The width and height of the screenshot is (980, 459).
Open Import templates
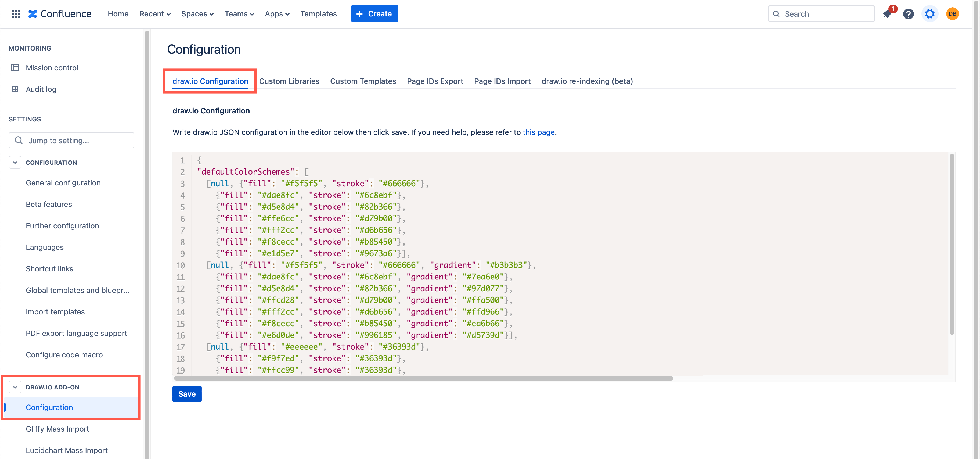click(x=55, y=312)
